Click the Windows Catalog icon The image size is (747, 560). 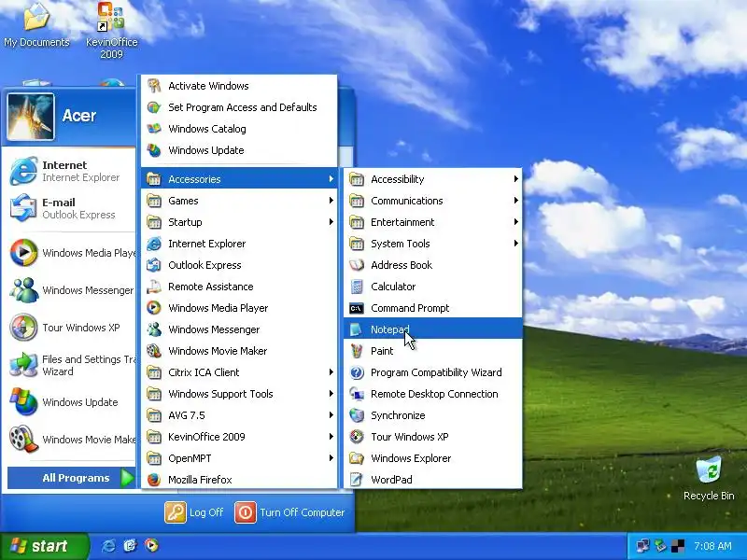point(154,129)
